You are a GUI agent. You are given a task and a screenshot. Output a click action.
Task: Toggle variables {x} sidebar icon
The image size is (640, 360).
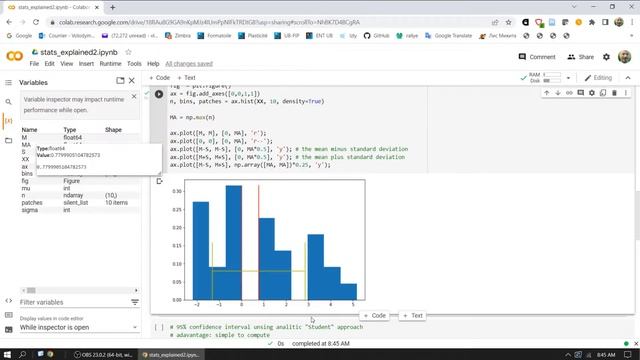coord(8,121)
